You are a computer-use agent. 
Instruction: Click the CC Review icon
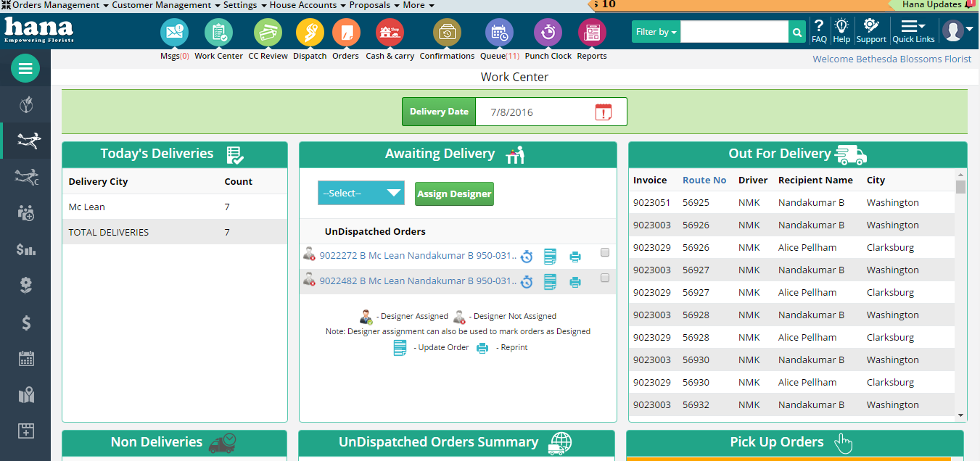tap(268, 33)
